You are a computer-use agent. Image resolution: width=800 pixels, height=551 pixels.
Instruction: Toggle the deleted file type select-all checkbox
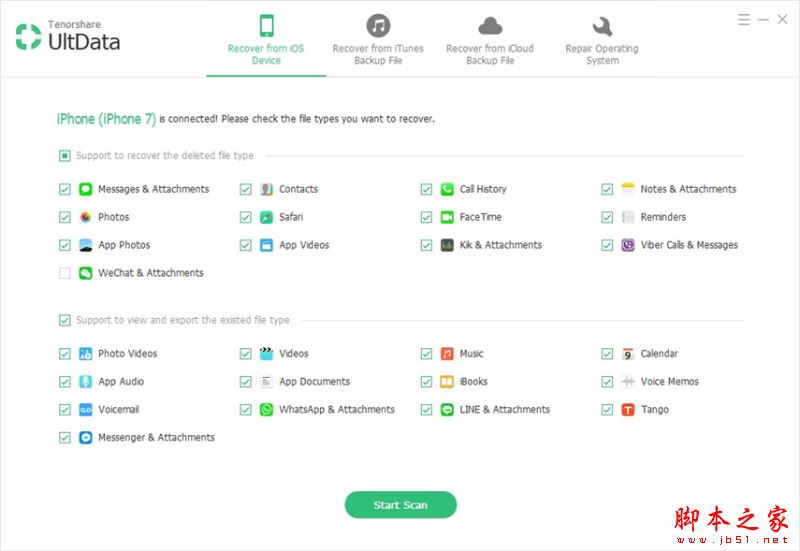[65, 156]
